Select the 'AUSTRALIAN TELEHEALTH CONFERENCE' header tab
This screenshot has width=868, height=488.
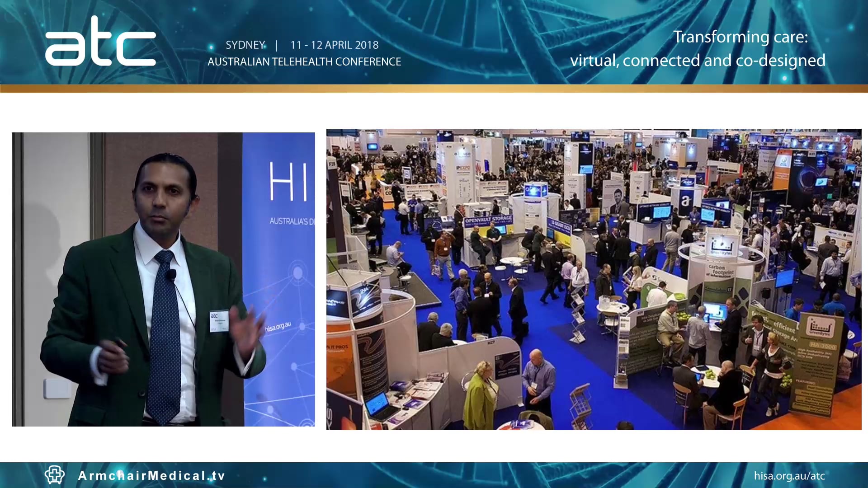[305, 61]
